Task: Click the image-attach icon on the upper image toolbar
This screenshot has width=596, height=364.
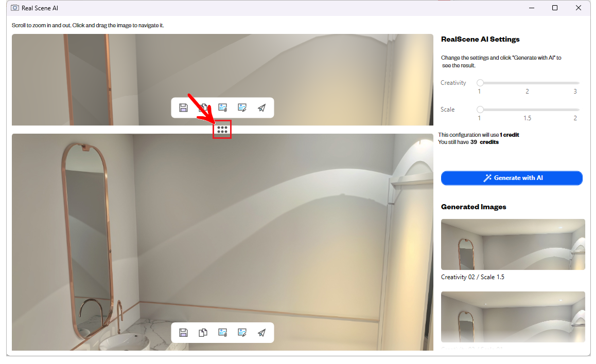Action: (x=223, y=108)
